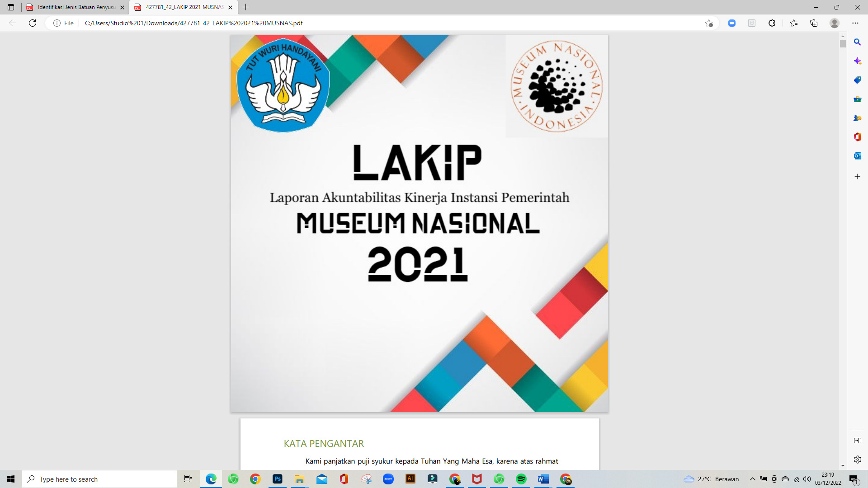
Task: Open Microsoft Word from taskbar
Action: pyautogui.click(x=543, y=479)
